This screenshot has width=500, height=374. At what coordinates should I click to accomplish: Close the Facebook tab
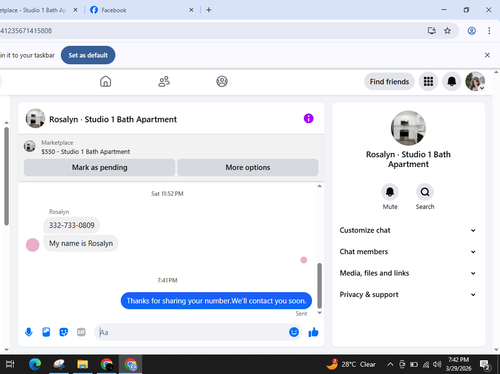coord(191,10)
